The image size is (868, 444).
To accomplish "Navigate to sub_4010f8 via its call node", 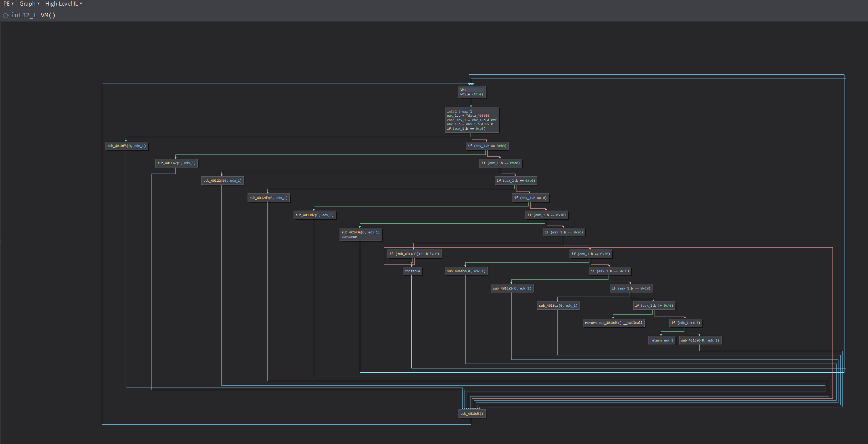I will pos(126,146).
